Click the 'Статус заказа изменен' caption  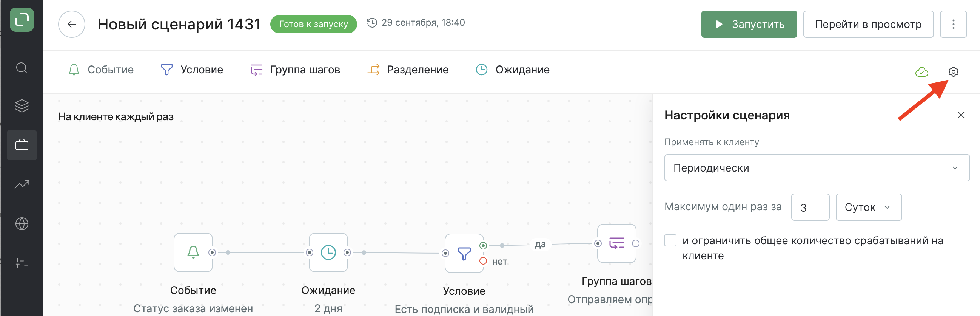193,308
